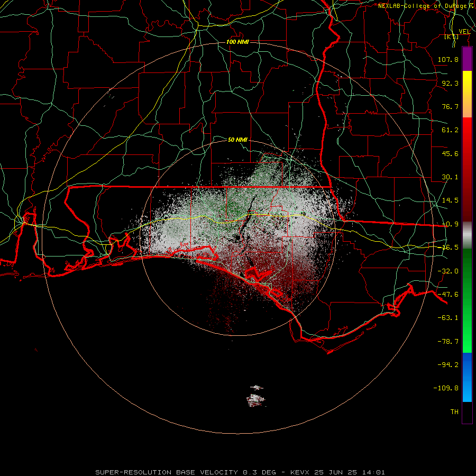Click the 100 NMI range ring label
476x476 pixels.
pyautogui.click(x=237, y=42)
